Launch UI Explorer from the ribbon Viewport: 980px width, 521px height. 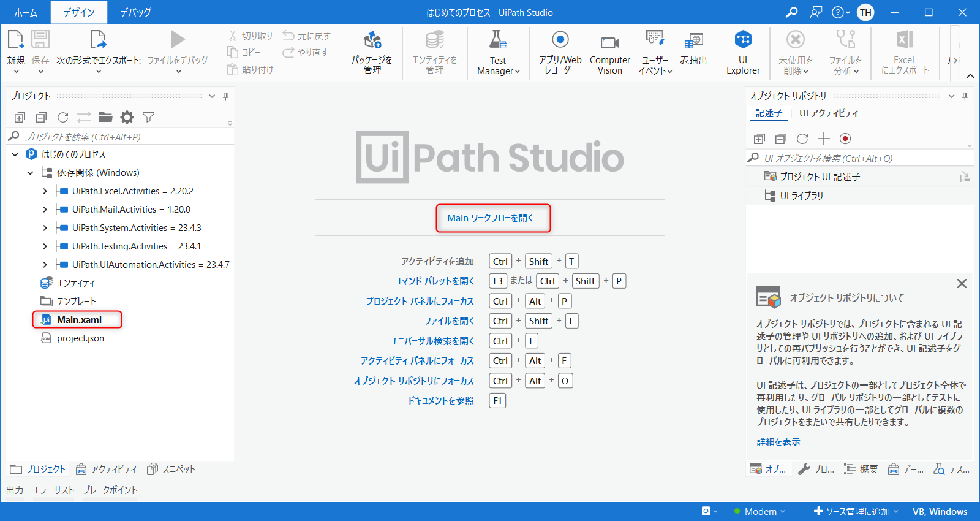tap(743, 53)
